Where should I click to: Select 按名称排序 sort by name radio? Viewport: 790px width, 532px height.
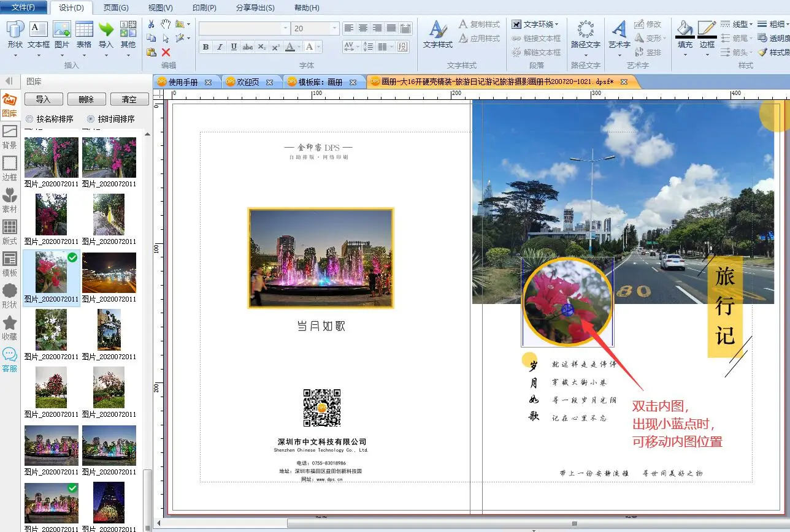coord(29,119)
